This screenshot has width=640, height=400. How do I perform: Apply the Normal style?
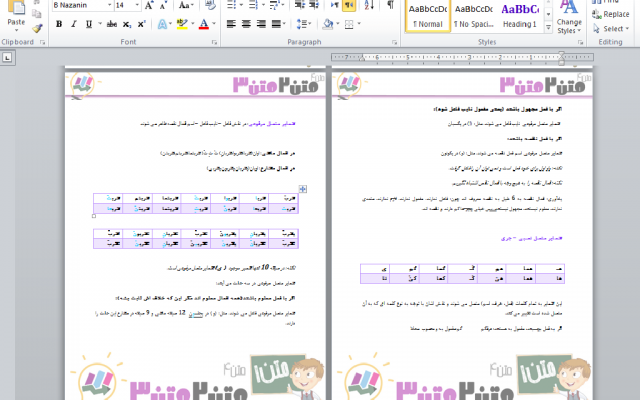428,16
